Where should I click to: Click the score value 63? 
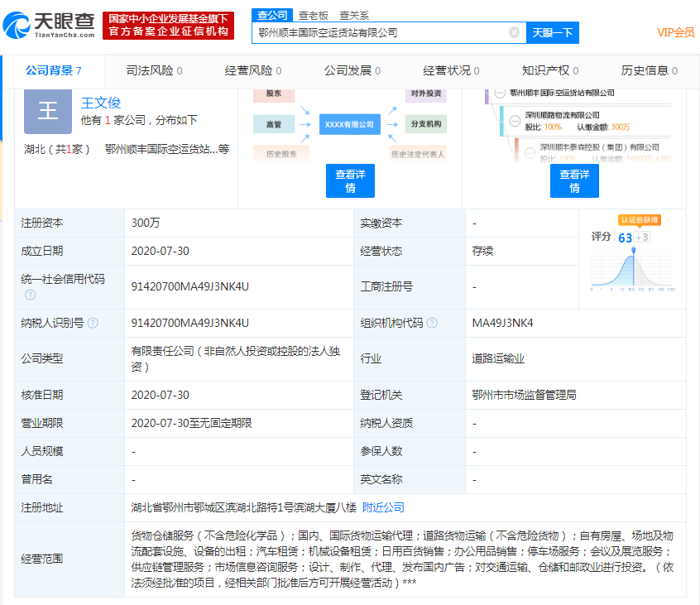pyautogui.click(x=625, y=238)
